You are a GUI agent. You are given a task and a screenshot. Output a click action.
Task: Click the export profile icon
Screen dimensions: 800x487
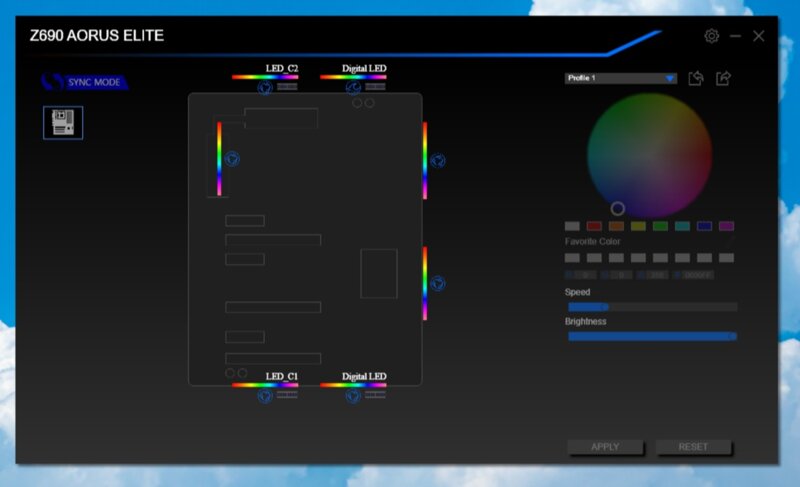(723, 78)
